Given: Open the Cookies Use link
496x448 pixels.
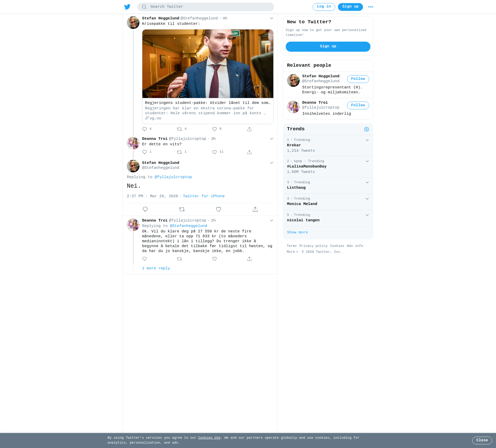Looking at the screenshot, I should pos(209,438).
